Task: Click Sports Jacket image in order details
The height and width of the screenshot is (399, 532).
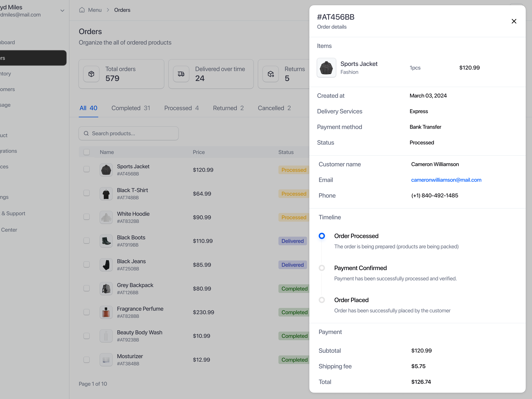Action: (326, 68)
